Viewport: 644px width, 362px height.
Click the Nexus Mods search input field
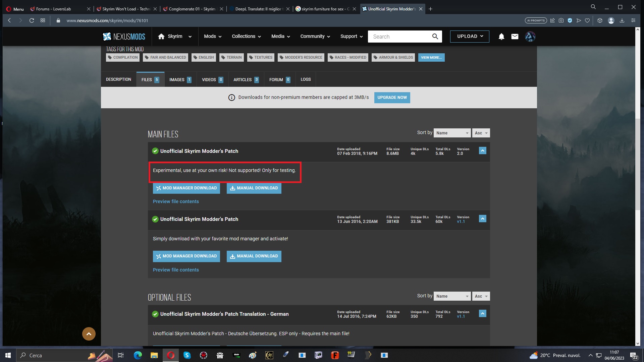point(399,37)
